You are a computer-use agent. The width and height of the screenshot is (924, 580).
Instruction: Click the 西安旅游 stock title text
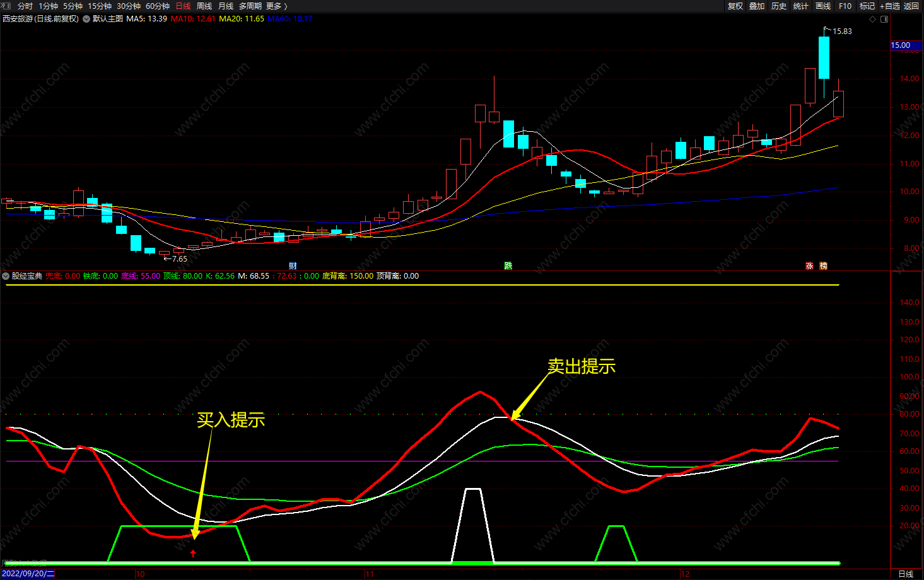click(x=41, y=19)
